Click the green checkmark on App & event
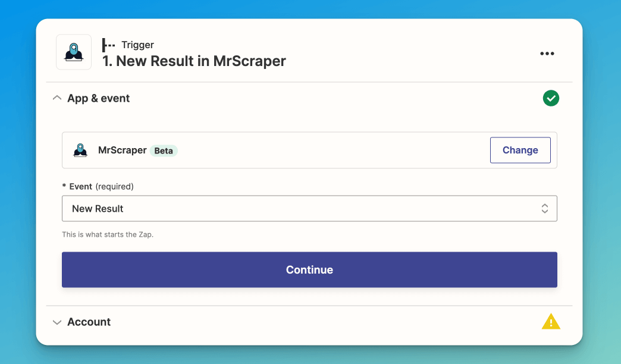This screenshot has width=621, height=364. (x=551, y=98)
